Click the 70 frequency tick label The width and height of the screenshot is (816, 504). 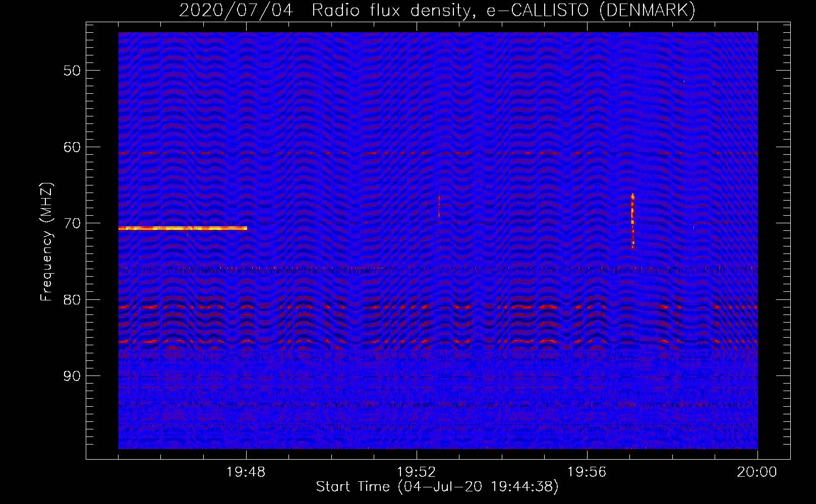pyautogui.click(x=72, y=223)
